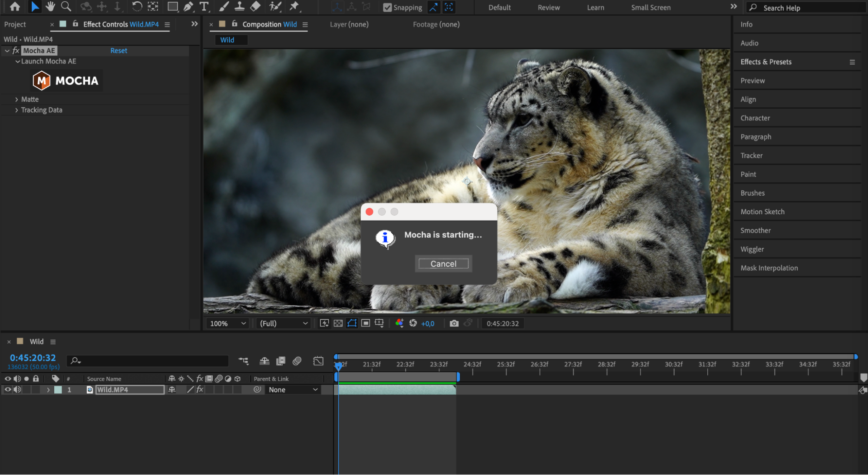
Task: Click the Mocha logo to launch
Action: pyautogui.click(x=66, y=81)
